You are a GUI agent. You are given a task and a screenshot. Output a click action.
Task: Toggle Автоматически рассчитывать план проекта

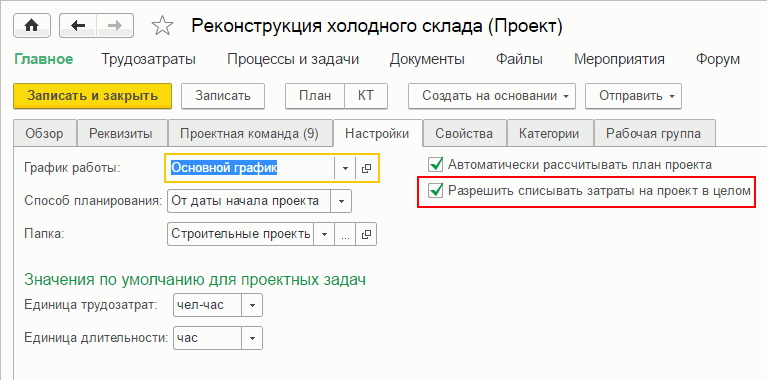(x=435, y=165)
